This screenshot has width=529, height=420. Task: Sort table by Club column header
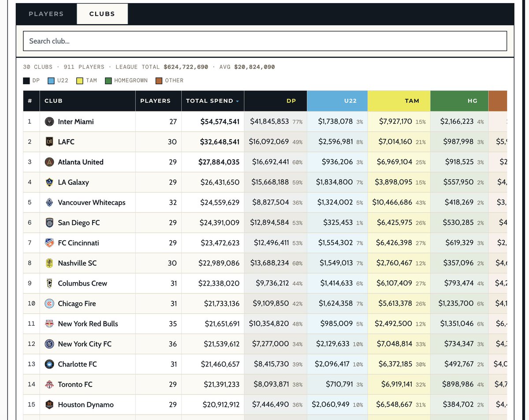(x=88, y=101)
